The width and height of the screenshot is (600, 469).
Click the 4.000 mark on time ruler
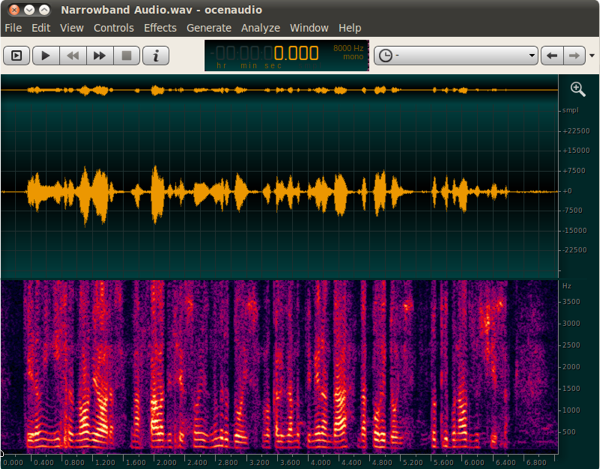(320, 462)
